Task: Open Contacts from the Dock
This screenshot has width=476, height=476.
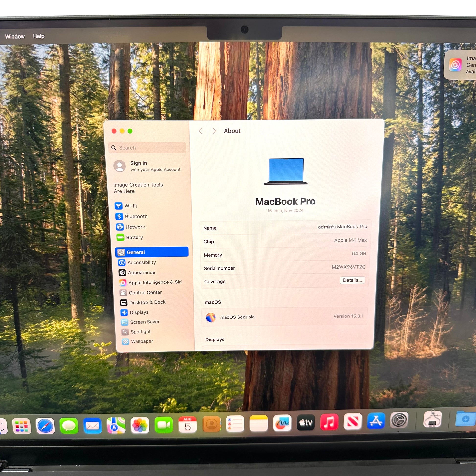Action: tap(211, 424)
